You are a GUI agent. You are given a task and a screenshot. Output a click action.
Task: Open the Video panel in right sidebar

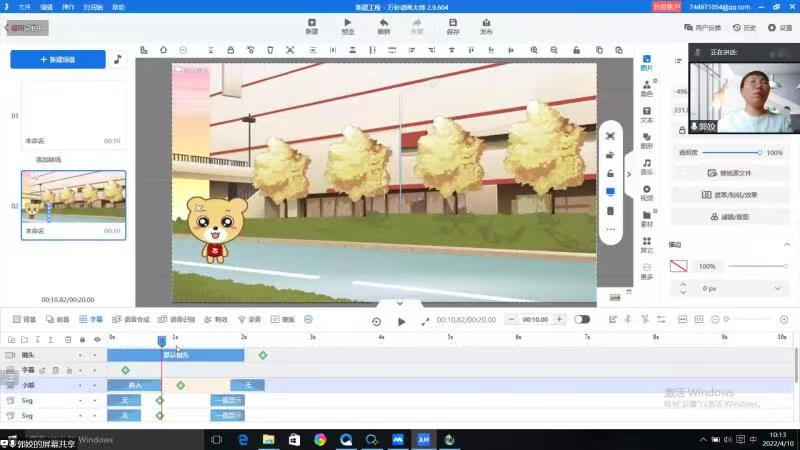(646, 192)
